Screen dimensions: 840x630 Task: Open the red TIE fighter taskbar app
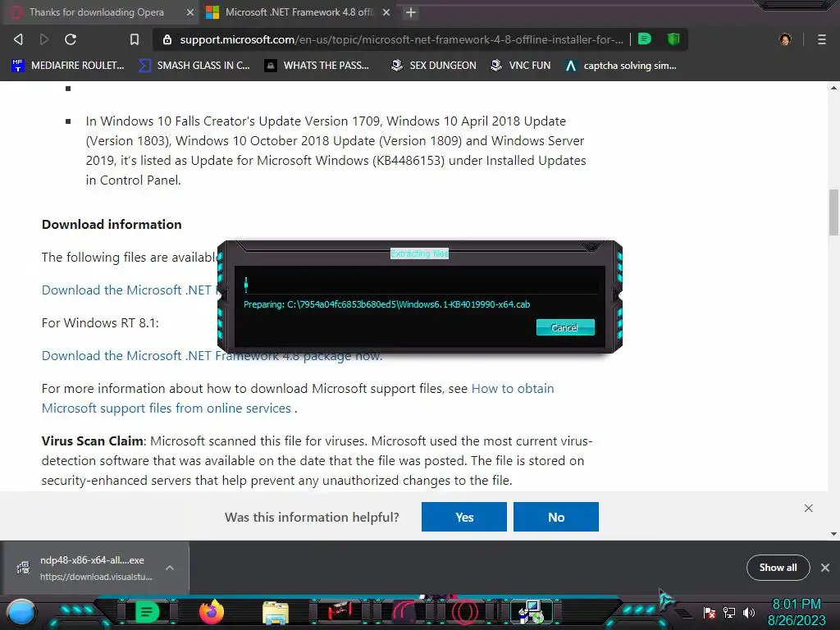click(x=340, y=612)
